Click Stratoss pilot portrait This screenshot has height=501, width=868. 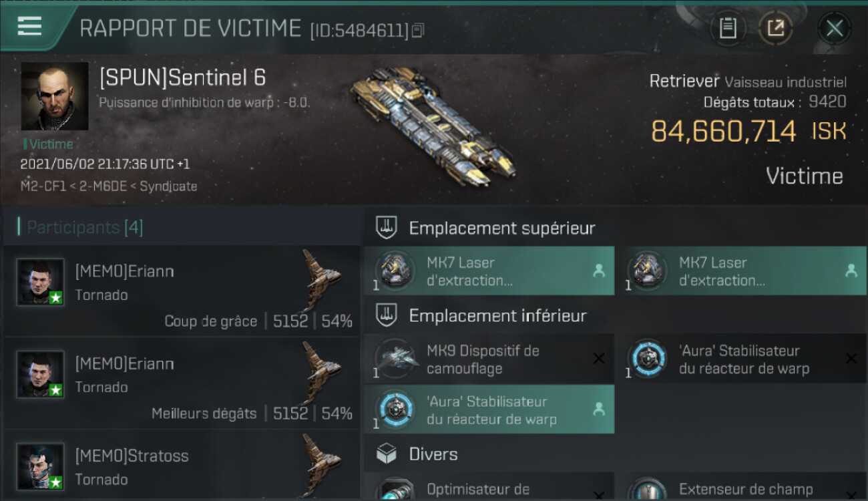coord(41,466)
